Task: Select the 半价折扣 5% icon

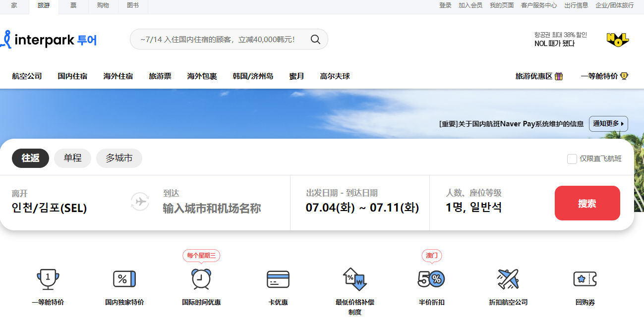Action: pyautogui.click(x=431, y=279)
